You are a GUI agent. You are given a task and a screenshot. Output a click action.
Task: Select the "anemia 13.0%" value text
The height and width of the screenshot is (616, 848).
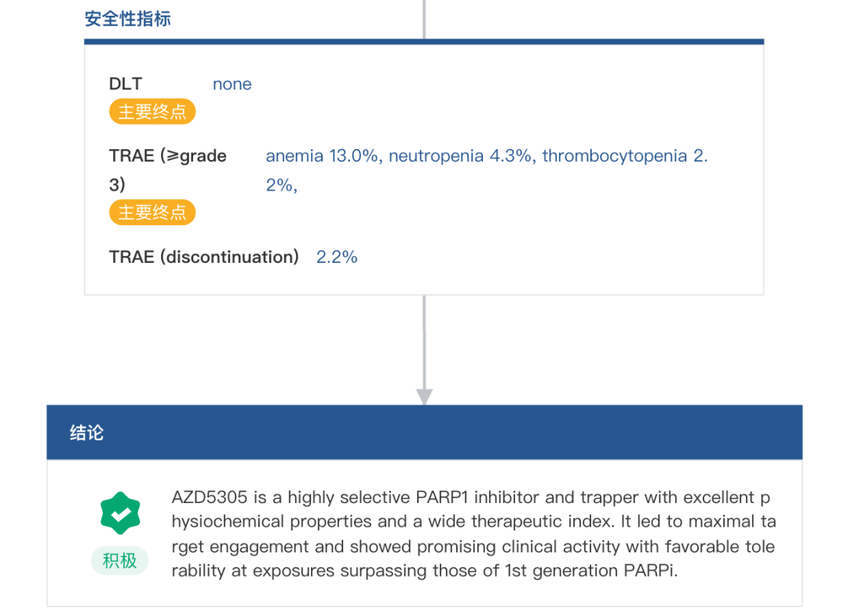323,155
